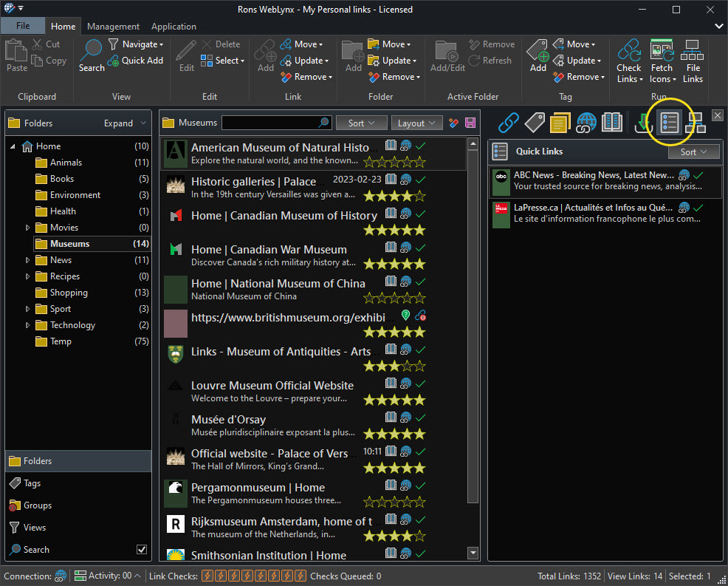Screen dimensions: 728x586
Task: Open Check Links tool
Action: [629, 61]
